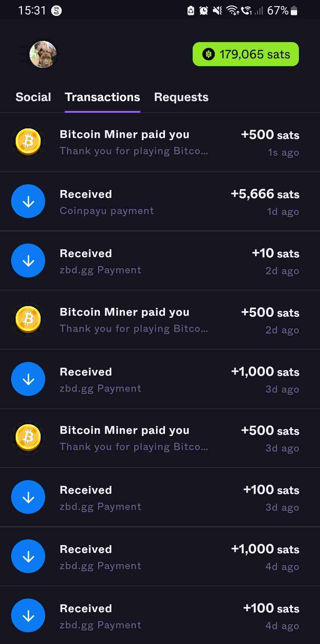320x644 pixels.
Task: Tap the Bitcoin Miner coin icon from 2d ago
Action: pos(28,319)
